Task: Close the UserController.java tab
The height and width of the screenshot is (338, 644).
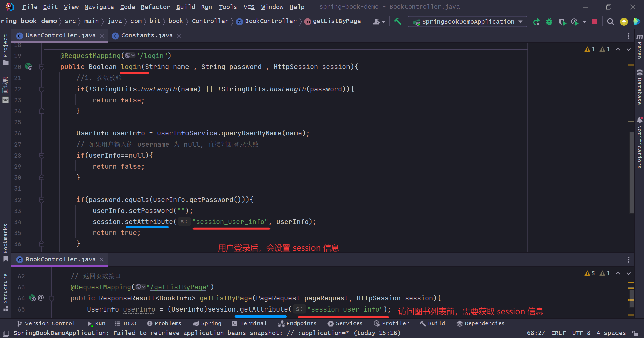Action: point(102,36)
